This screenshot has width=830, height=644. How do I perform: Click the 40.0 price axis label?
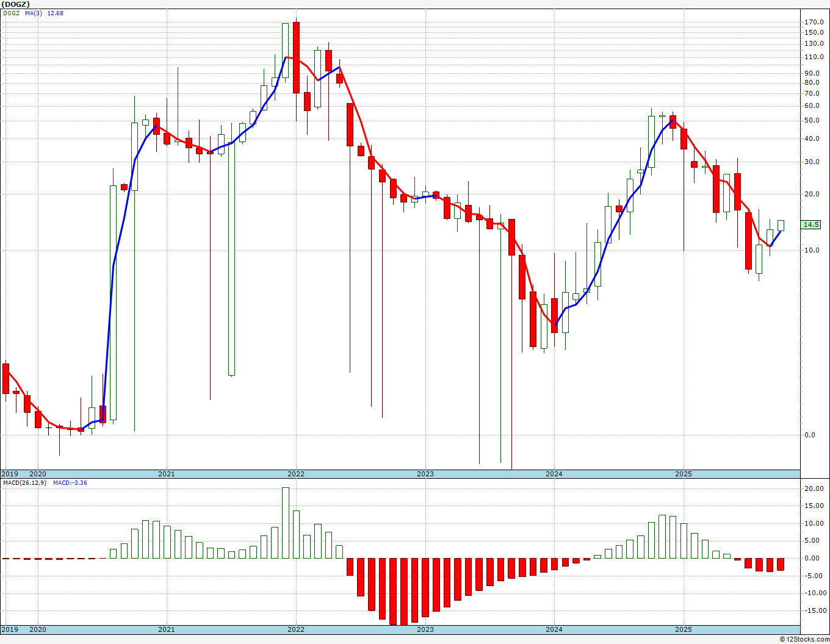click(812, 138)
